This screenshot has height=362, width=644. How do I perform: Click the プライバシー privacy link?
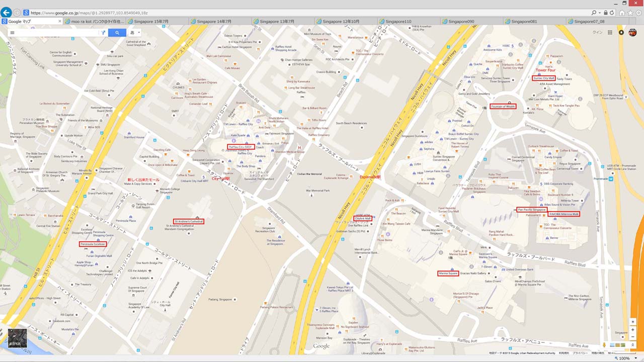[x=580, y=353]
